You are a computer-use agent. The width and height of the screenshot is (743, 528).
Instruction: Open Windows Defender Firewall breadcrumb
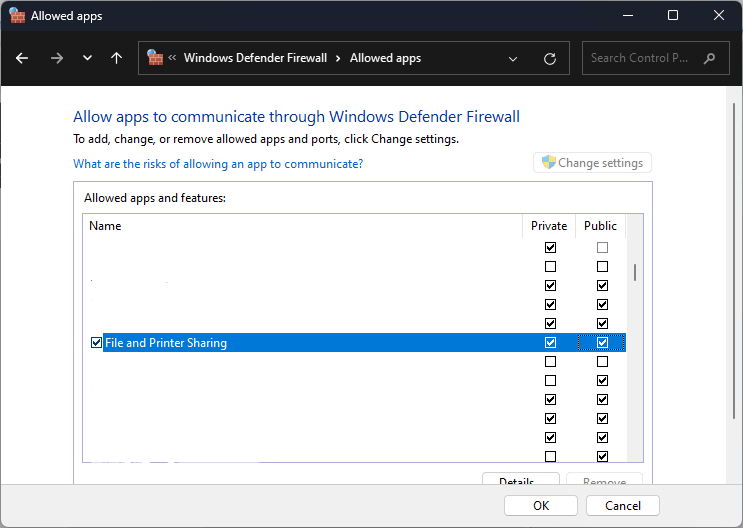click(x=255, y=58)
